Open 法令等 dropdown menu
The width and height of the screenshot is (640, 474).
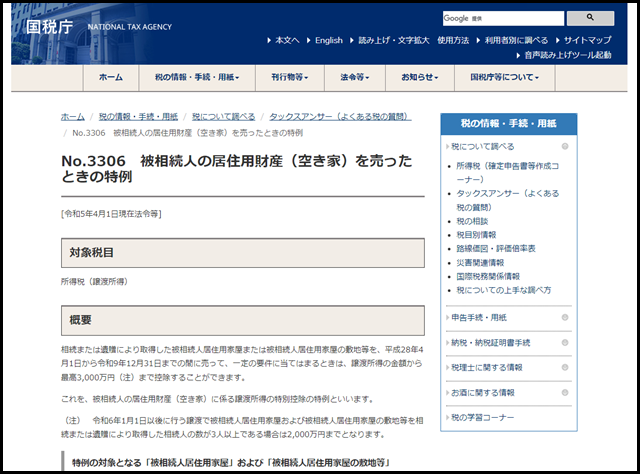point(355,77)
